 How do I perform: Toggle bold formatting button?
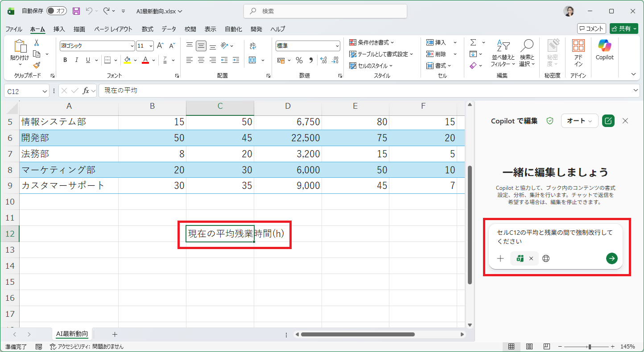click(65, 60)
